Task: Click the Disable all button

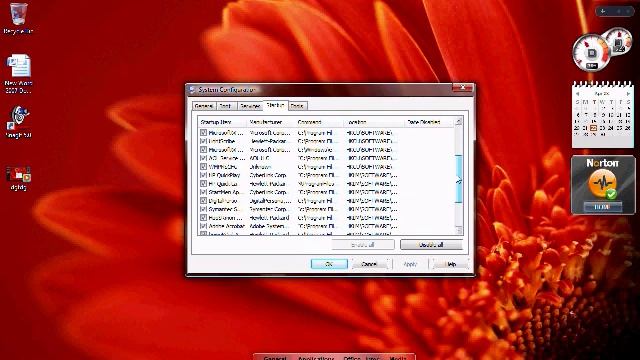Action: (x=431, y=244)
